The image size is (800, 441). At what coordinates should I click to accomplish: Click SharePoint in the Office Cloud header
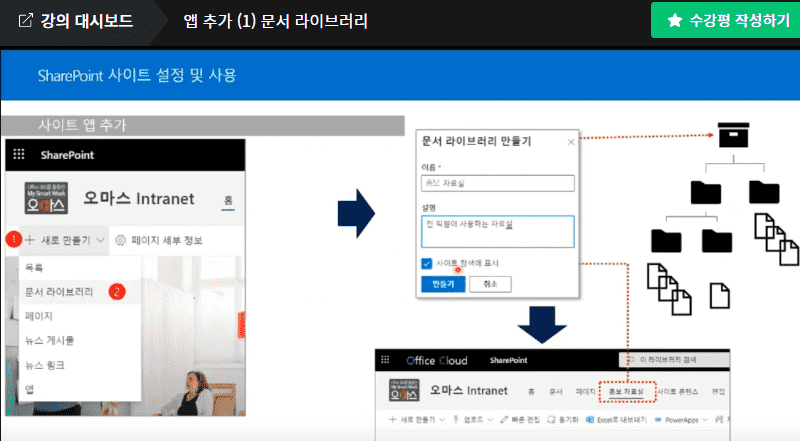tap(508, 360)
